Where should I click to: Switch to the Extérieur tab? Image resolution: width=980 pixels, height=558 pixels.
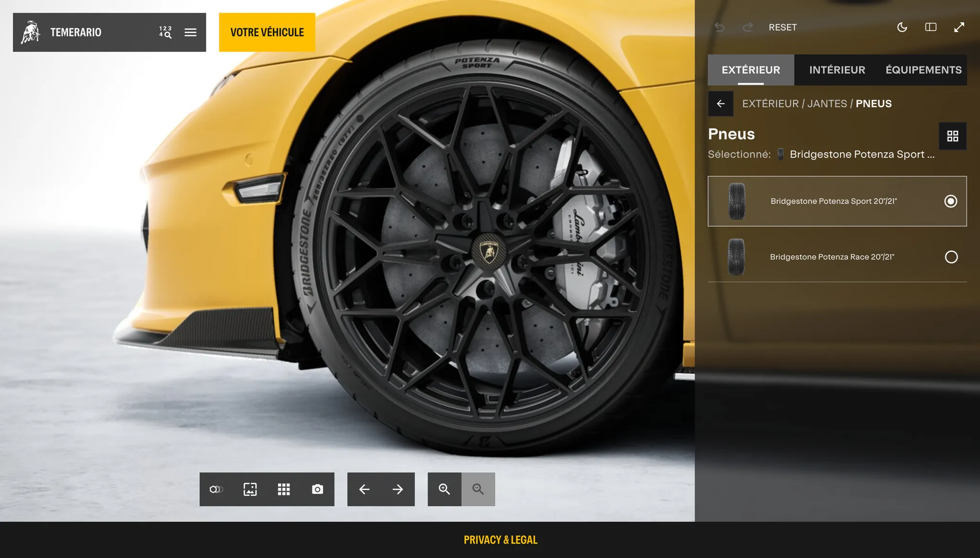[751, 70]
